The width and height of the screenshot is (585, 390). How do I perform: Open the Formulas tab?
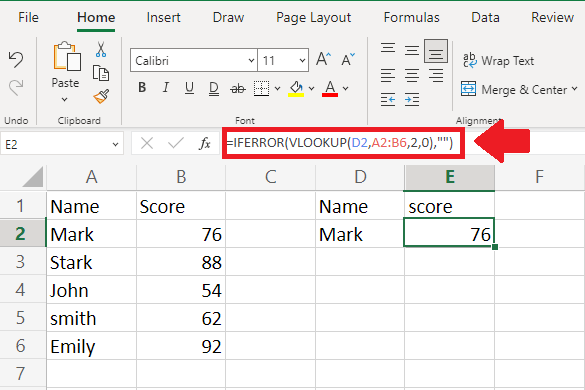point(412,17)
